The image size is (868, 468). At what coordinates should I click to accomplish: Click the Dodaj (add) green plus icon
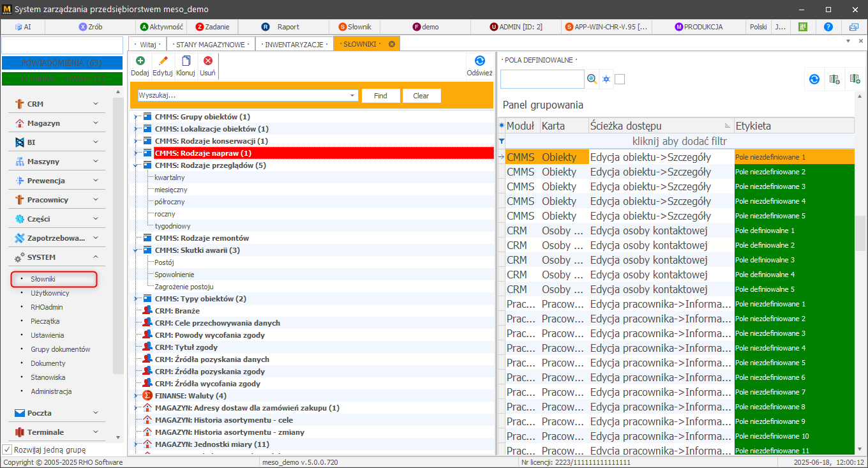click(x=140, y=61)
